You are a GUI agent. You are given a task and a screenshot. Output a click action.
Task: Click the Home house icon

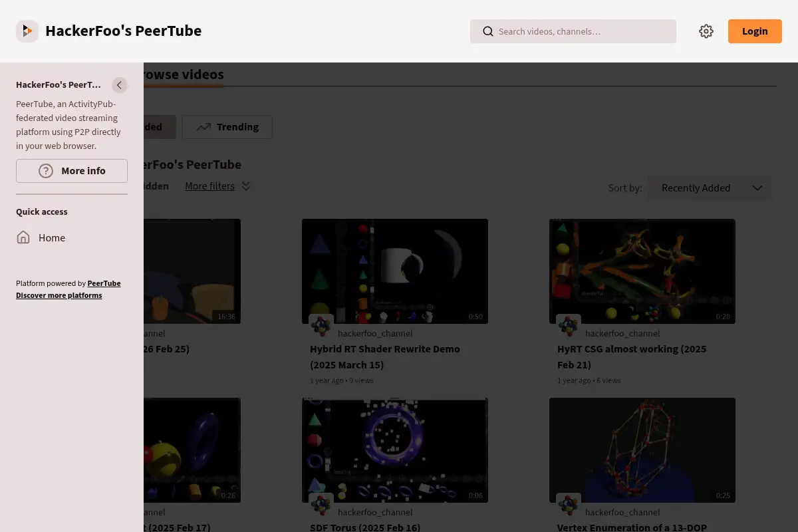[23, 237]
